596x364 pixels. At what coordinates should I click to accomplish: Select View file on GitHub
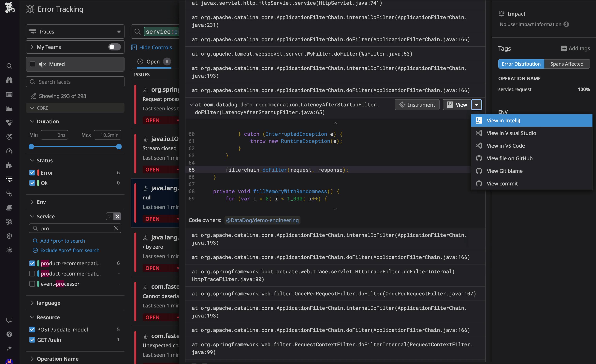click(x=509, y=158)
